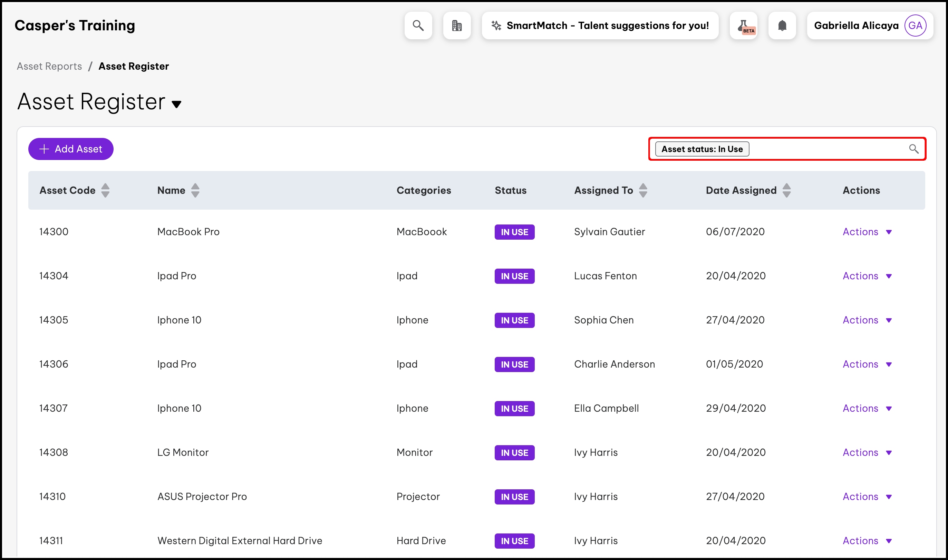
Task: Click the top bar search magnifier icon
Action: pos(418,26)
